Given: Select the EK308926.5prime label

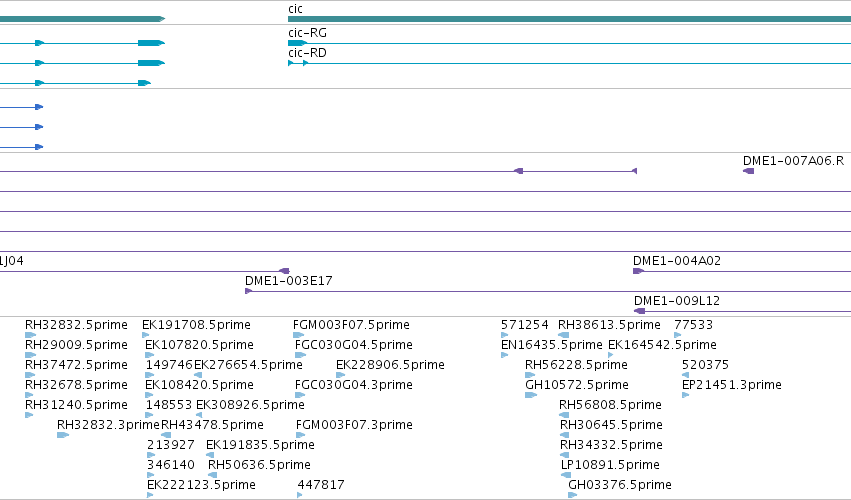Looking at the screenshot, I should click(x=250, y=405).
